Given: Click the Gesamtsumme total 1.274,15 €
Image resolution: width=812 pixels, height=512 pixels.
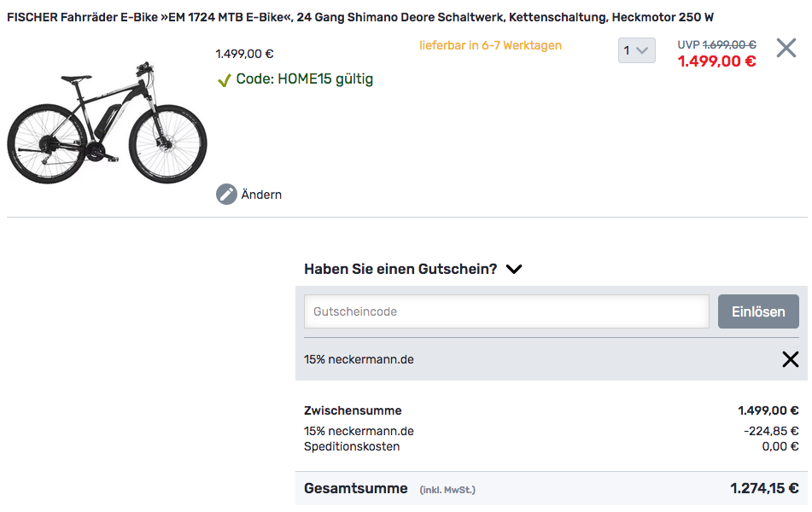Looking at the screenshot, I should point(764,489).
